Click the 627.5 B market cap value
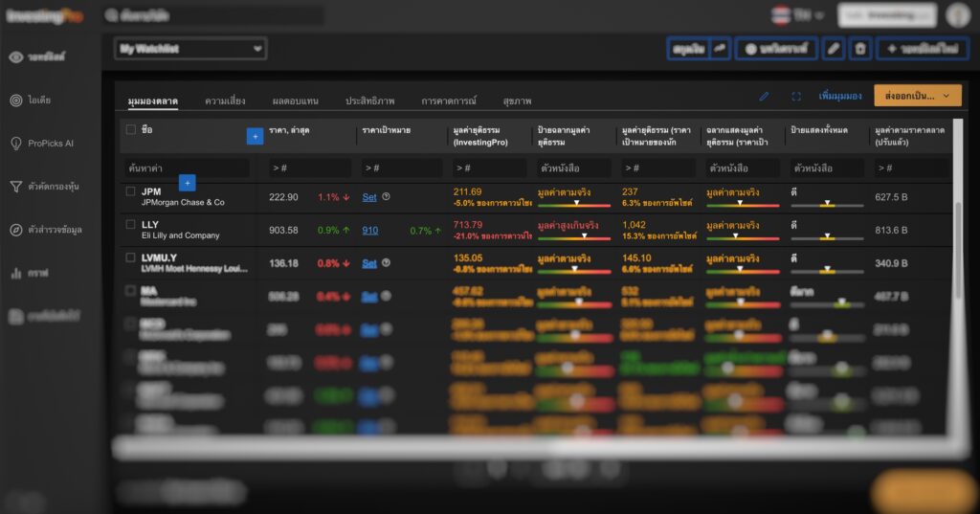This screenshot has width=980, height=514. coord(891,197)
